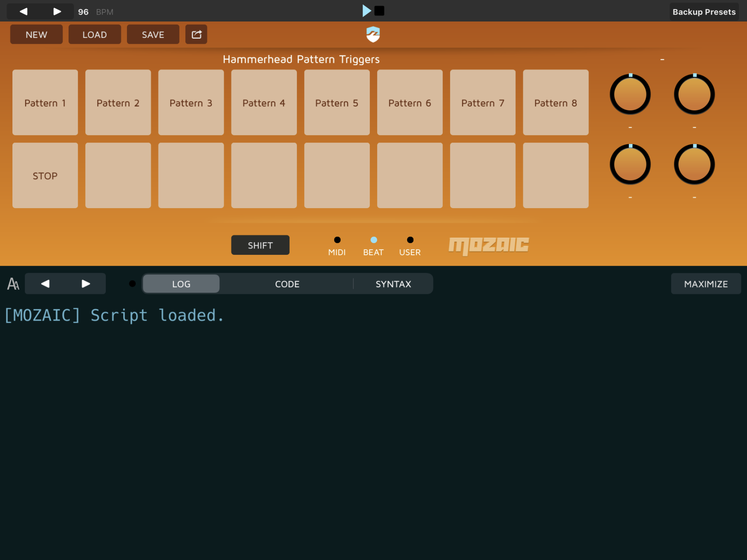747x560 pixels.
Task: Trigger the Pattern 3 pad
Action: pyautogui.click(x=191, y=102)
